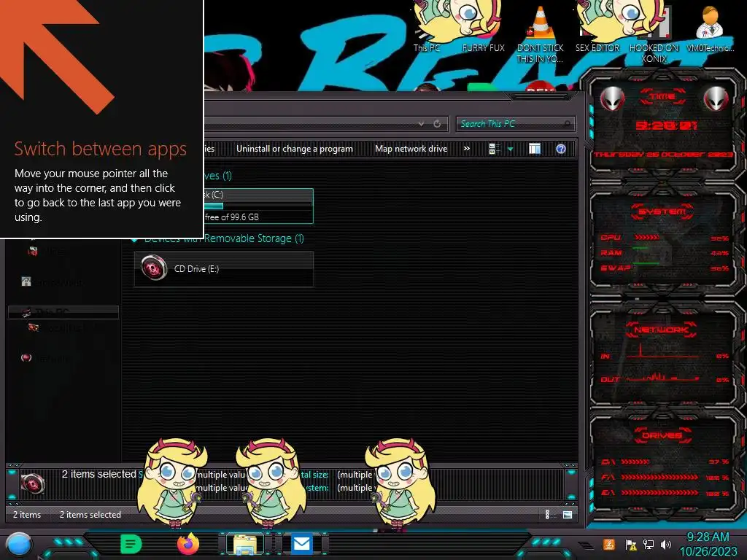Click the red digital clock readout
Screen dimensions: 747x560
(666, 125)
